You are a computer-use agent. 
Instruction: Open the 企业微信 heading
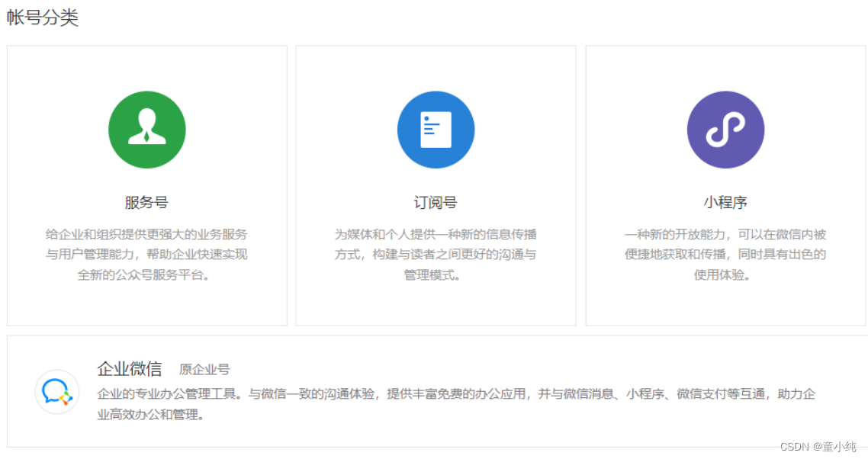click(x=130, y=368)
